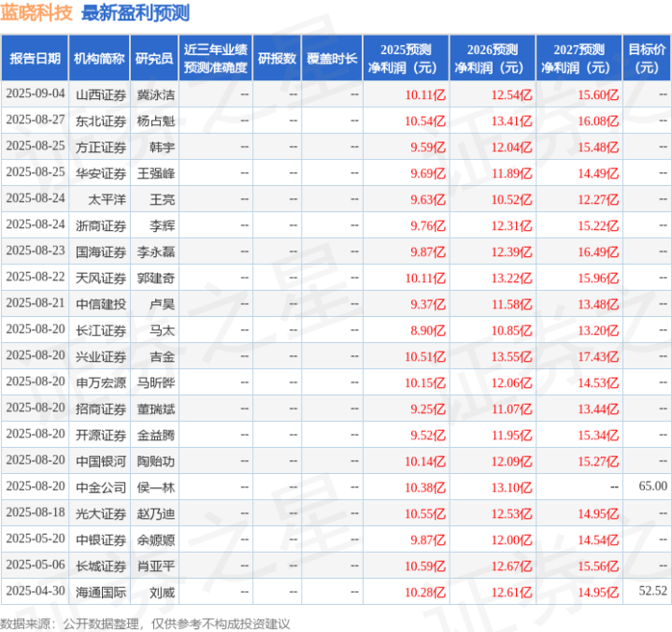Click the 52.52 target price
The image size is (672, 632).
652,591
